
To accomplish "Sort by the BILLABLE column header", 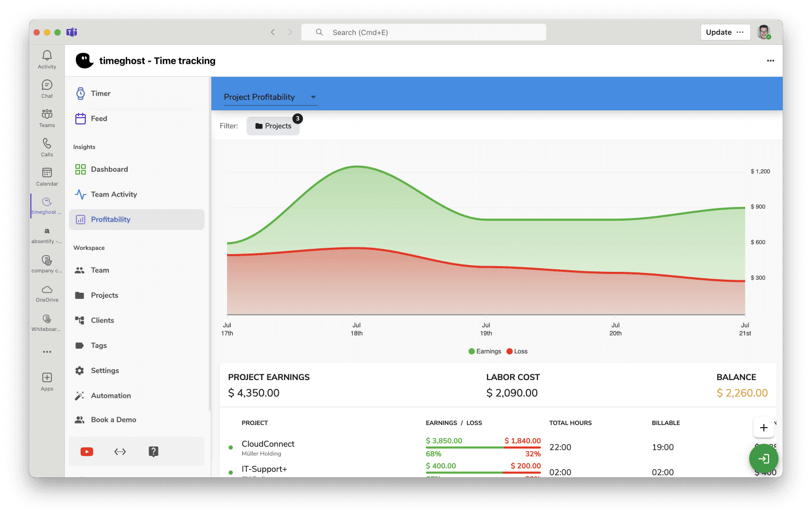I will pyautogui.click(x=666, y=423).
